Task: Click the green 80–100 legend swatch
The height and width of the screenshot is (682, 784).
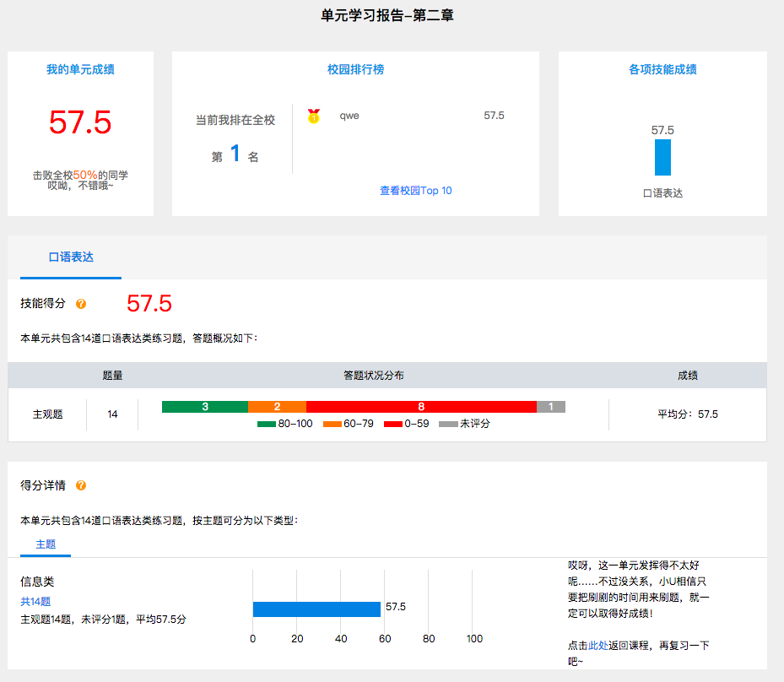Action: tap(267, 424)
